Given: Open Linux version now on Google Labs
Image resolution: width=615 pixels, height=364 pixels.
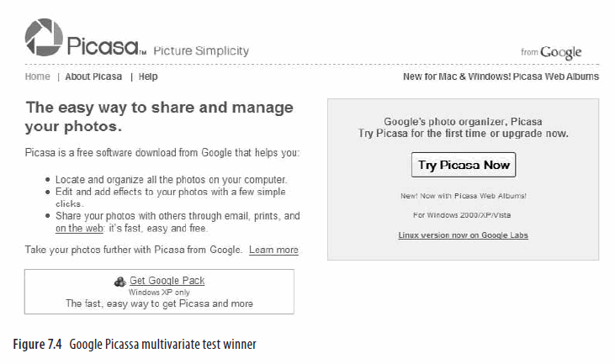Looking at the screenshot, I should click(x=463, y=235).
